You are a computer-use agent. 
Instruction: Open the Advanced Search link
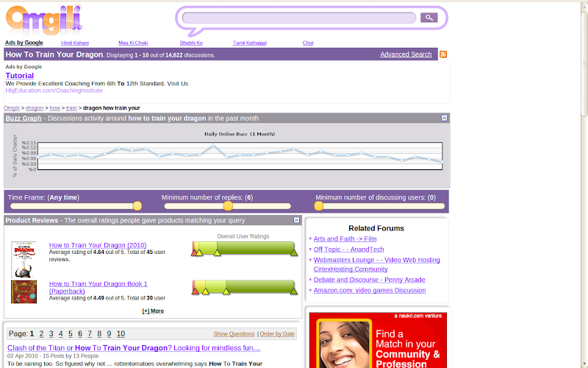(x=406, y=54)
